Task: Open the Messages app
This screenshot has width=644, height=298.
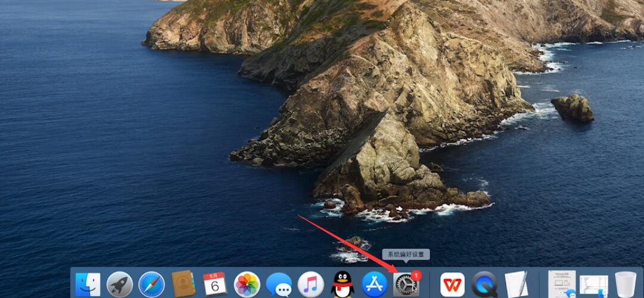Action: [x=279, y=284]
